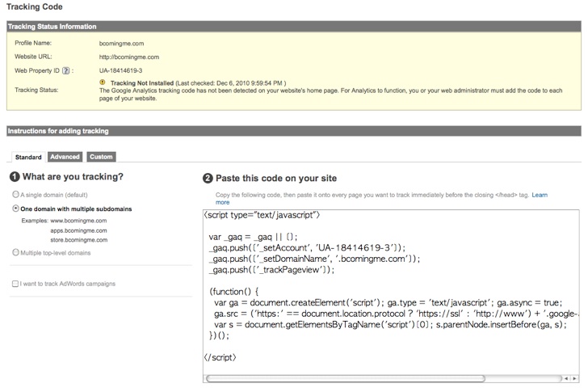The width and height of the screenshot is (588, 392).
Task: Click the step 2 number badge
Action: 208,179
